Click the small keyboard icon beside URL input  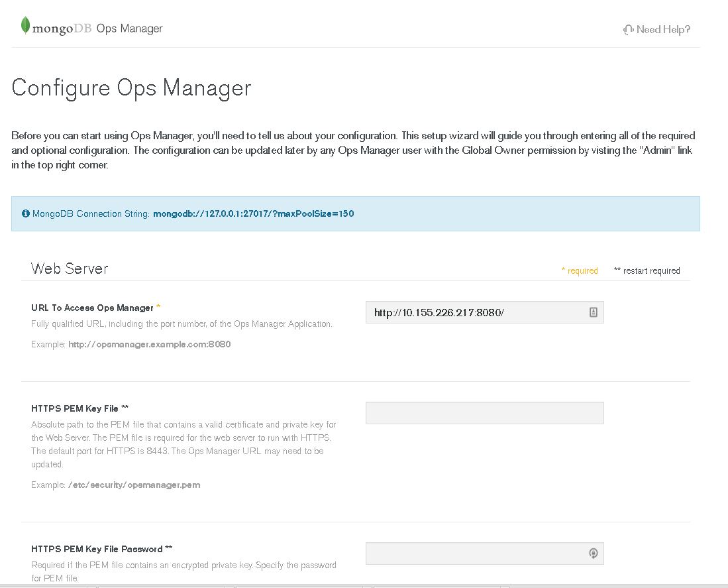click(594, 312)
